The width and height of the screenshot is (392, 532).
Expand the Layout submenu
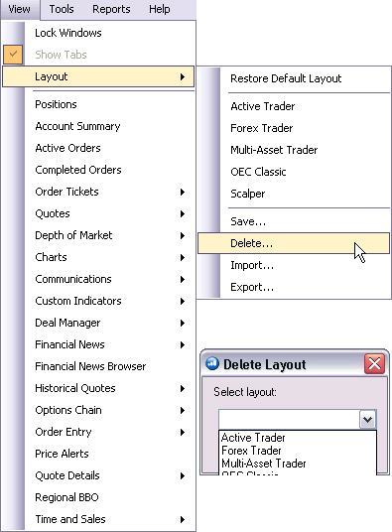[x=98, y=76]
